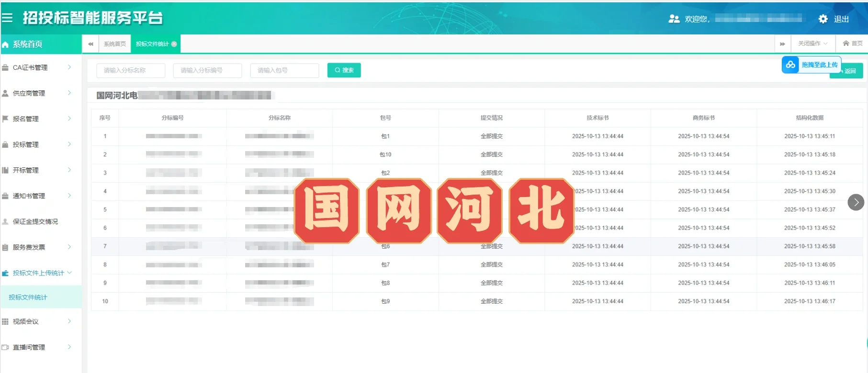Image resolution: width=868 pixels, height=373 pixels.
Task: Click the 开标管理 sidebar icon
Action: [x=5, y=170]
